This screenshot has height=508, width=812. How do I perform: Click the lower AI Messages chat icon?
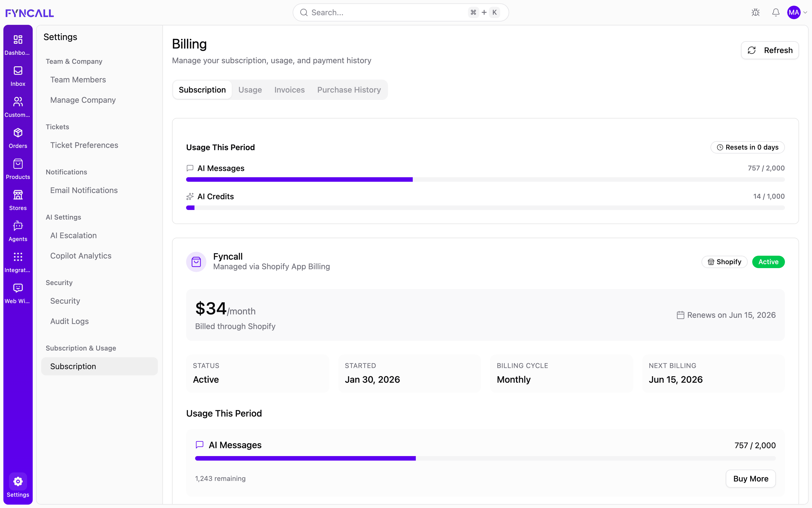click(200, 445)
